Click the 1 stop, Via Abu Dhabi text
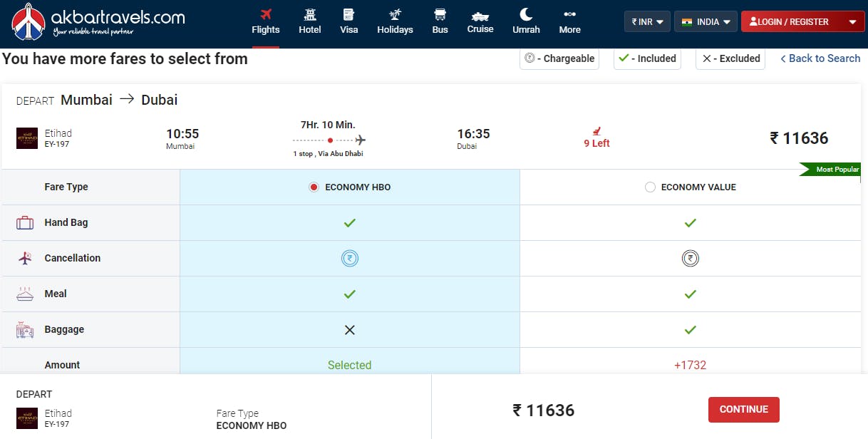Viewport: 868px width, 439px height. pos(328,154)
